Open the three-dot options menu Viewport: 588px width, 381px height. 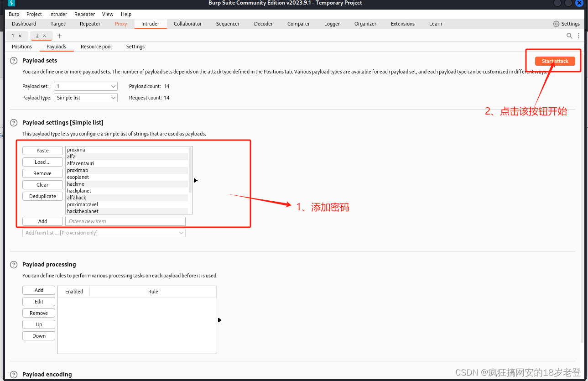tap(578, 36)
